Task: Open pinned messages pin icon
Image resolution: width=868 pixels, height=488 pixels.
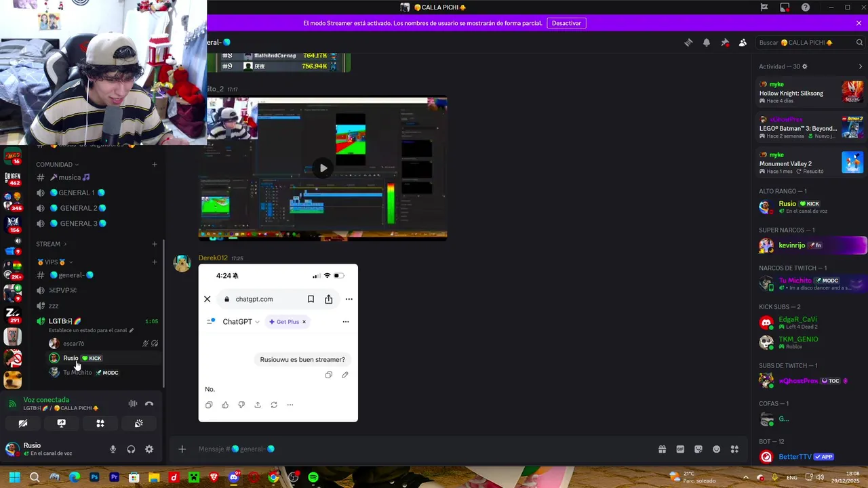Action: (x=725, y=43)
